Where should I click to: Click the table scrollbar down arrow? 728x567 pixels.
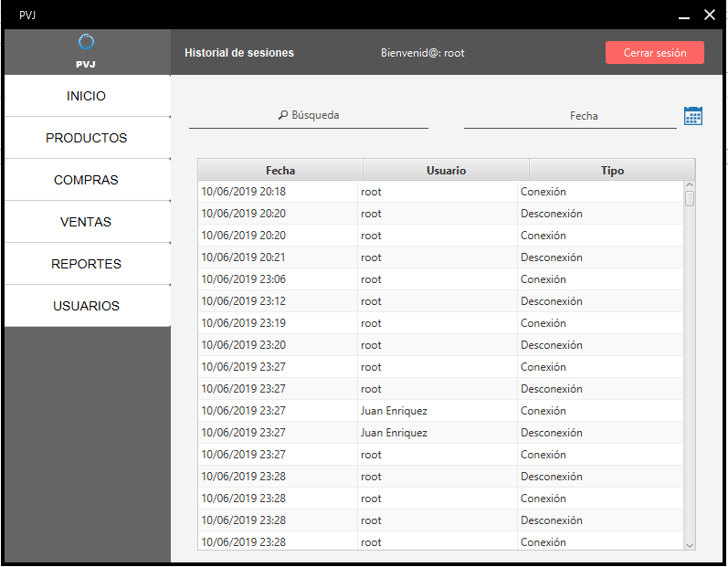pos(690,546)
